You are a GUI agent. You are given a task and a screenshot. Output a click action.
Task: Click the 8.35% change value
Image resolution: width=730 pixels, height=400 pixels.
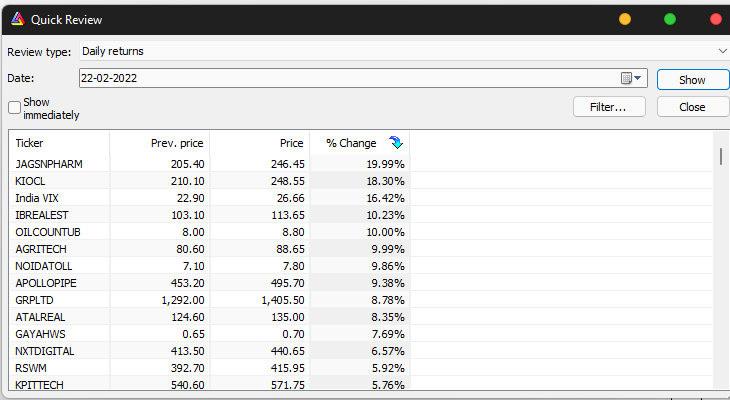point(388,317)
